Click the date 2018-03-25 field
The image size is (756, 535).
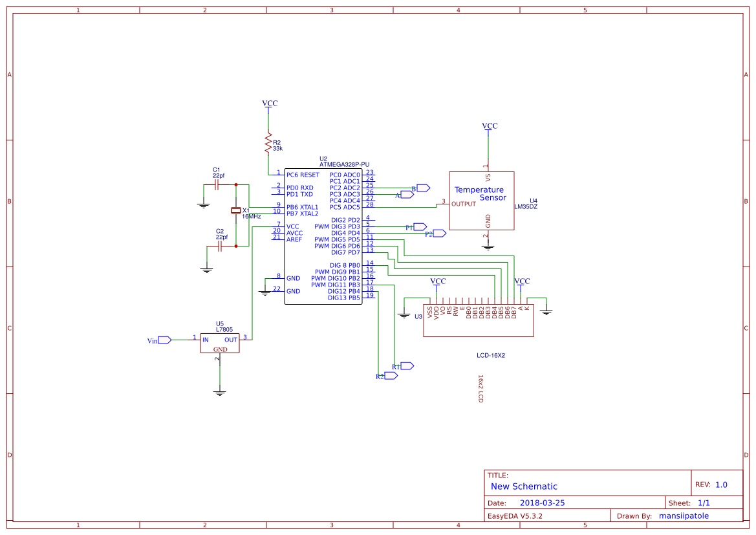[x=543, y=502]
